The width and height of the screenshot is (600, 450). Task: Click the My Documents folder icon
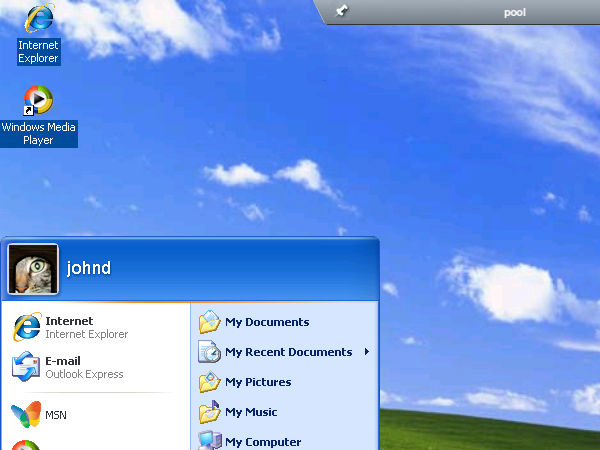click(x=209, y=322)
